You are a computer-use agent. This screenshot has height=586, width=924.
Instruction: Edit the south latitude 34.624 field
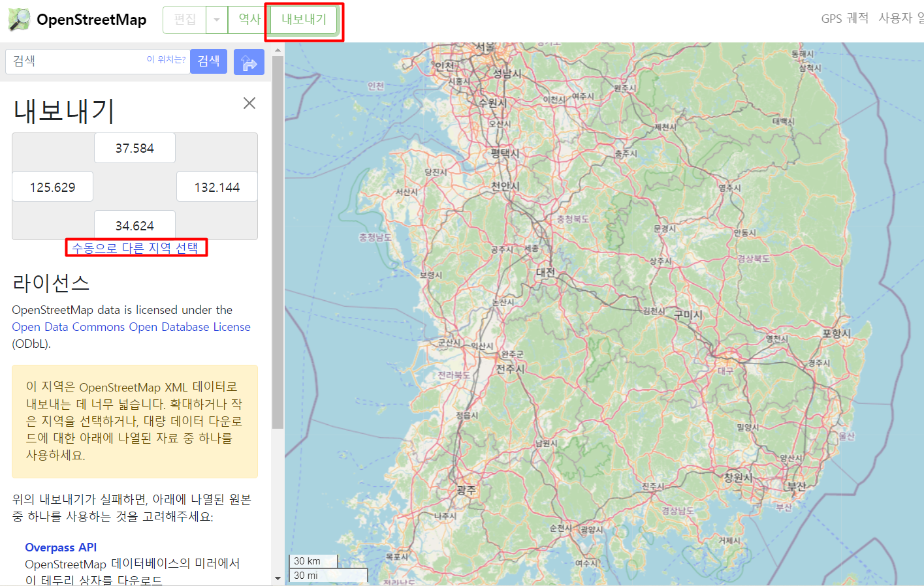(x=135, y=224)
